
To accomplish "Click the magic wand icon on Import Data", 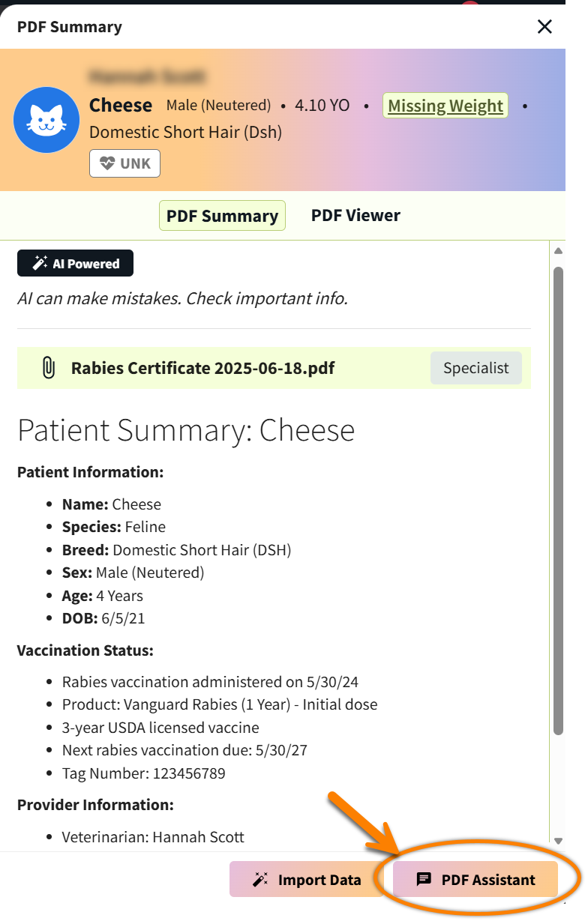I will 260,879.
